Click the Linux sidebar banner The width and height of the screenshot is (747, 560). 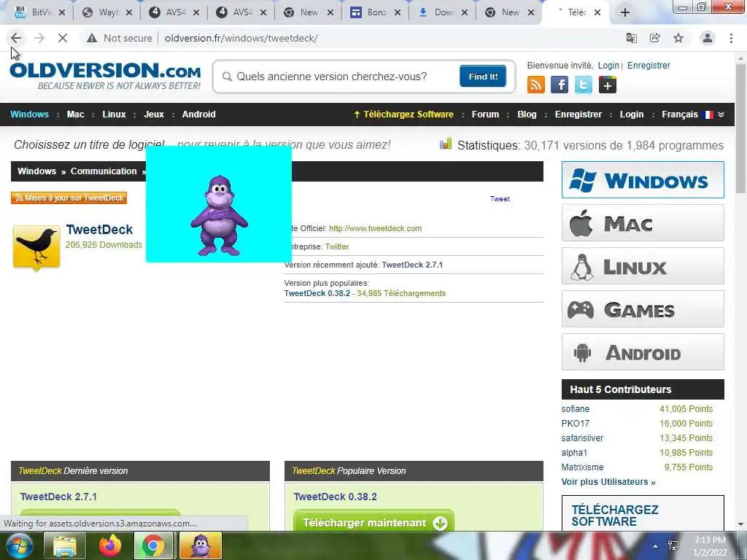(x=643, y=266)
